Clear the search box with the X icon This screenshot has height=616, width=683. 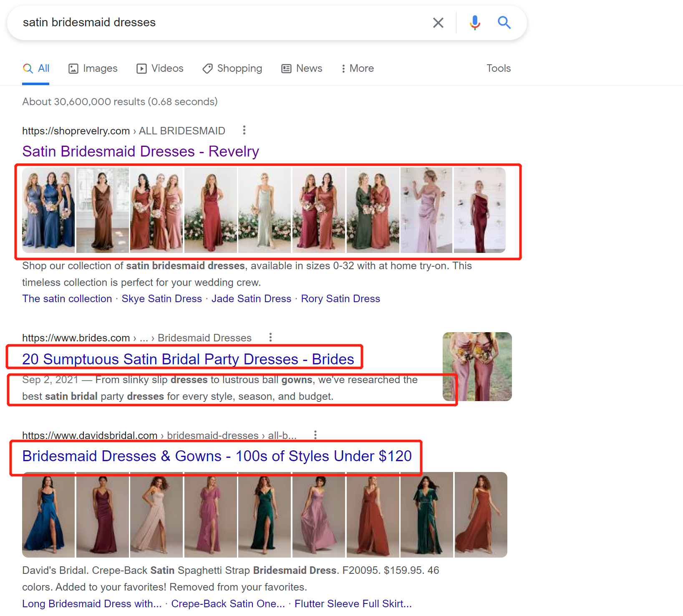tap(438, 23)
